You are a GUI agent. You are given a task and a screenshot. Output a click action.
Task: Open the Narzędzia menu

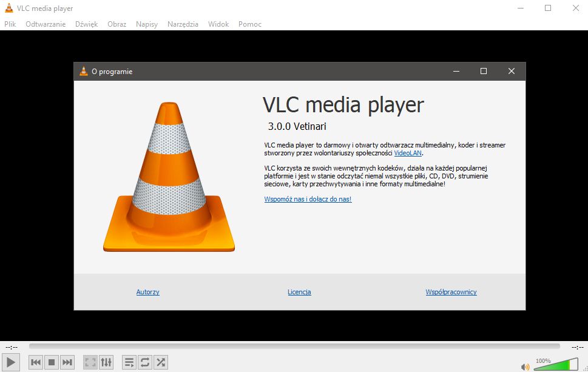pos(183,24)
